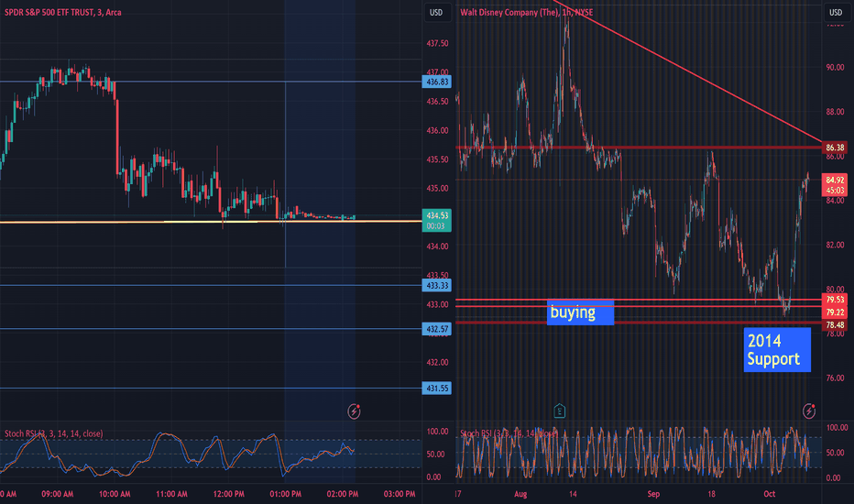This screenshot has height=504, width=854.
Task: Click the 86.38 resistance price label
Action: tap(835, 148)
